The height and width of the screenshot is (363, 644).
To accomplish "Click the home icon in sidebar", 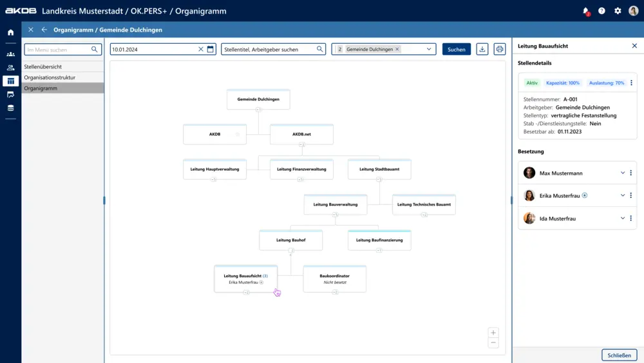I will (x=10, y=32).
